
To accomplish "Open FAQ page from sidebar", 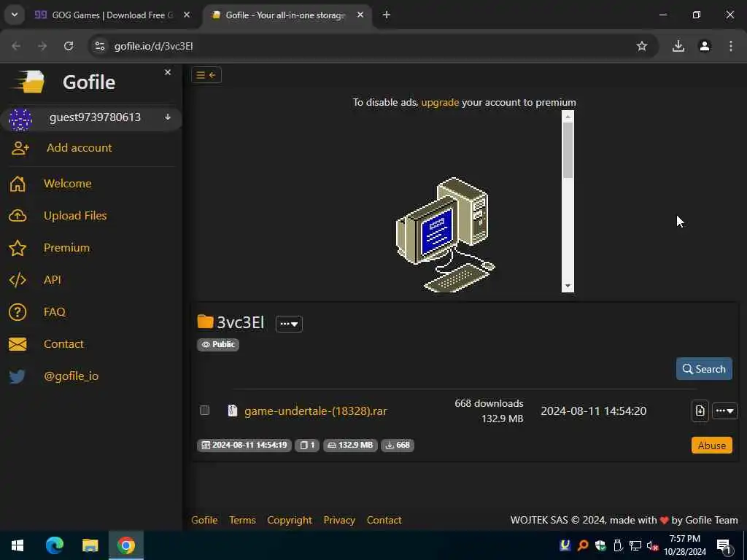I will pyautogui.click(x=55, y=312).
